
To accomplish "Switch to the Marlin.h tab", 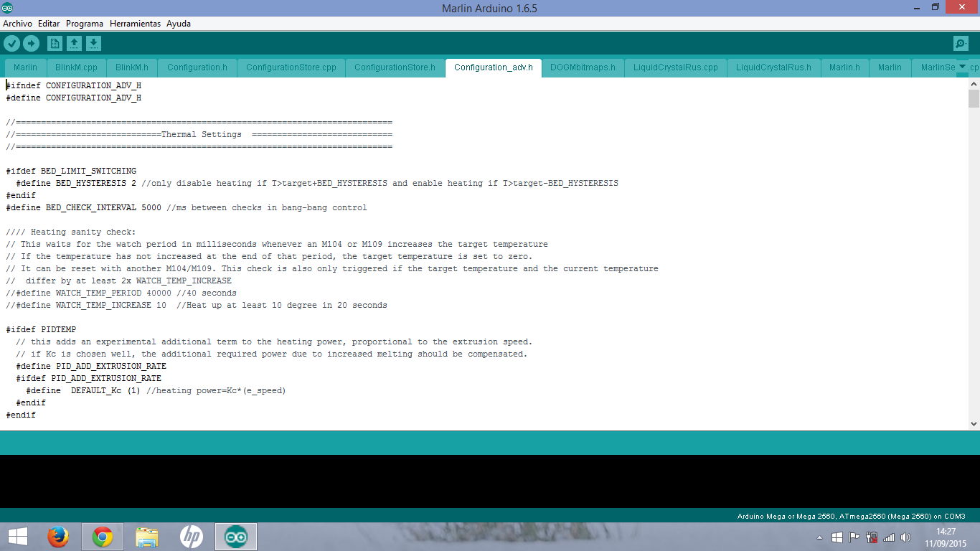I will pos(844,67).
